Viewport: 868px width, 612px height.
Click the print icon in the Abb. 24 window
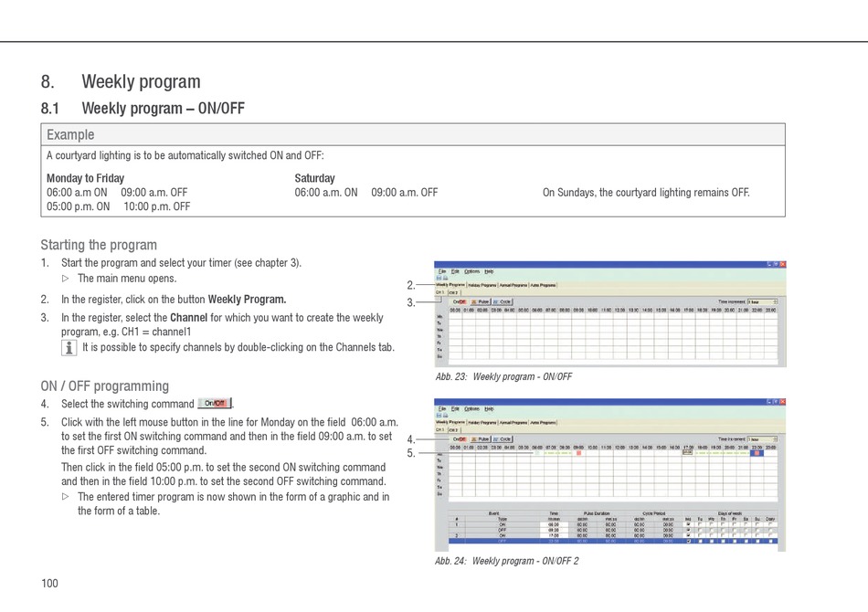click(x=446, y=416)
